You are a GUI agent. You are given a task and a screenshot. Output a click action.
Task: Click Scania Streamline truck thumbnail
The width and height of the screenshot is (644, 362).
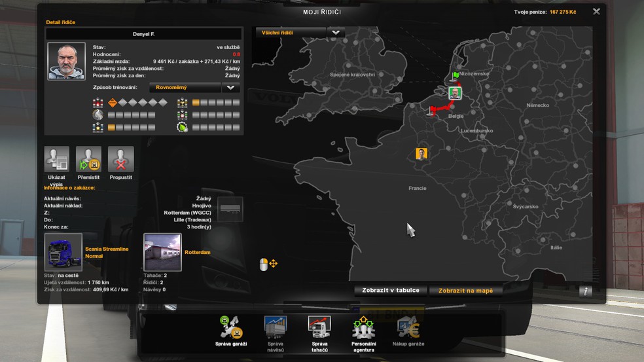63,252
